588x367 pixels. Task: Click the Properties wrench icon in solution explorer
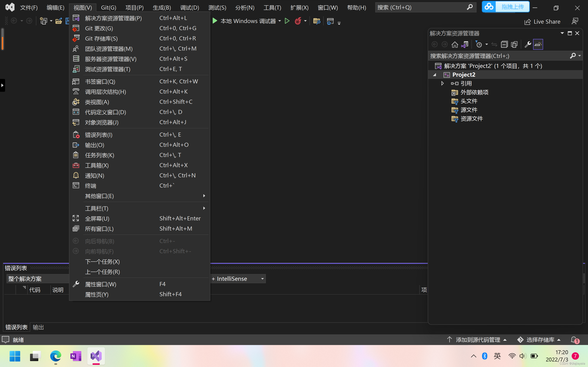pyautogui.click(x=528, y=44)
